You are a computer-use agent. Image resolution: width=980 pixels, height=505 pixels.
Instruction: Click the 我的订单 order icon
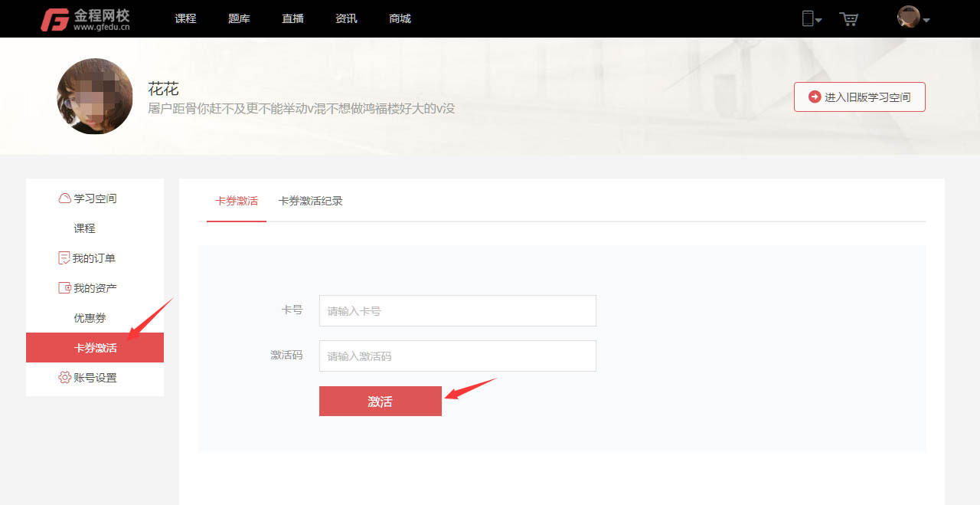[x=64, y=258]
